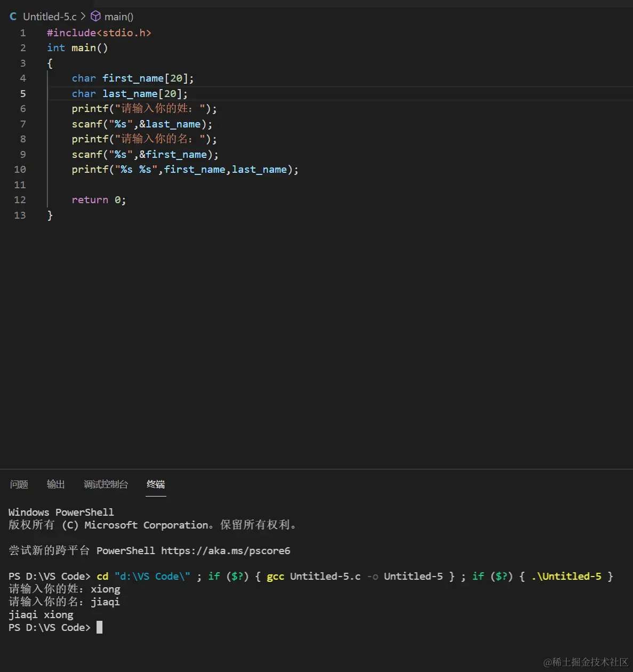
Task: Switch to the 输出 panel tab
Action: pyautogui.click(x=55, y=484)
